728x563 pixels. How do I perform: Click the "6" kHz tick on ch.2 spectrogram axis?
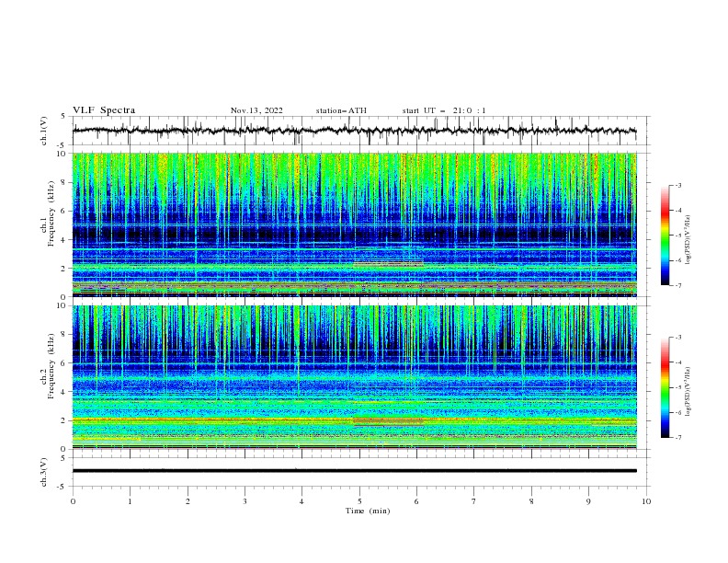(x=64, y=363)
